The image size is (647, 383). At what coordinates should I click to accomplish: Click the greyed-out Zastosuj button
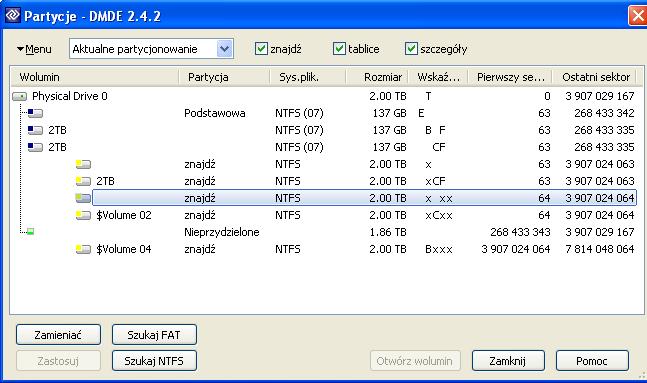[x=58, y=361]
